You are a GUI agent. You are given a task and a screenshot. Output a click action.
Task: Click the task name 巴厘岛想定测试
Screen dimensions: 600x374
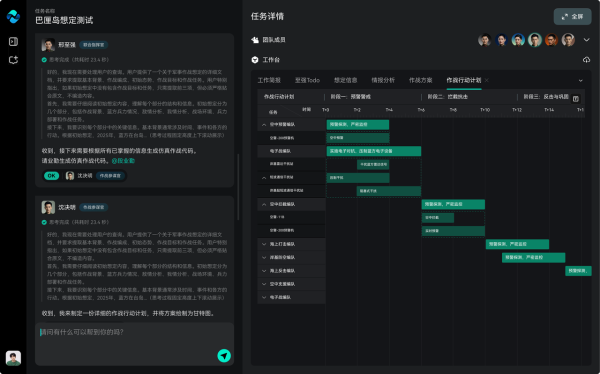(64, 20)
